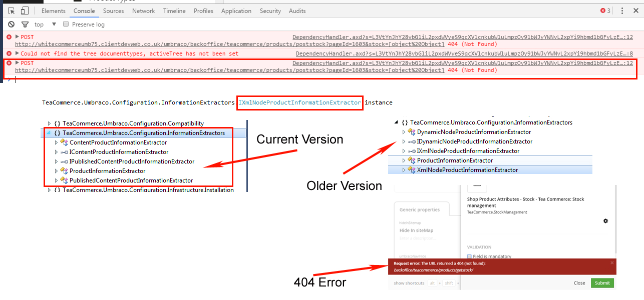
Task: Select older version ProductInformationExtractor row
Action: pyautogui.click(x=490, y=160)
